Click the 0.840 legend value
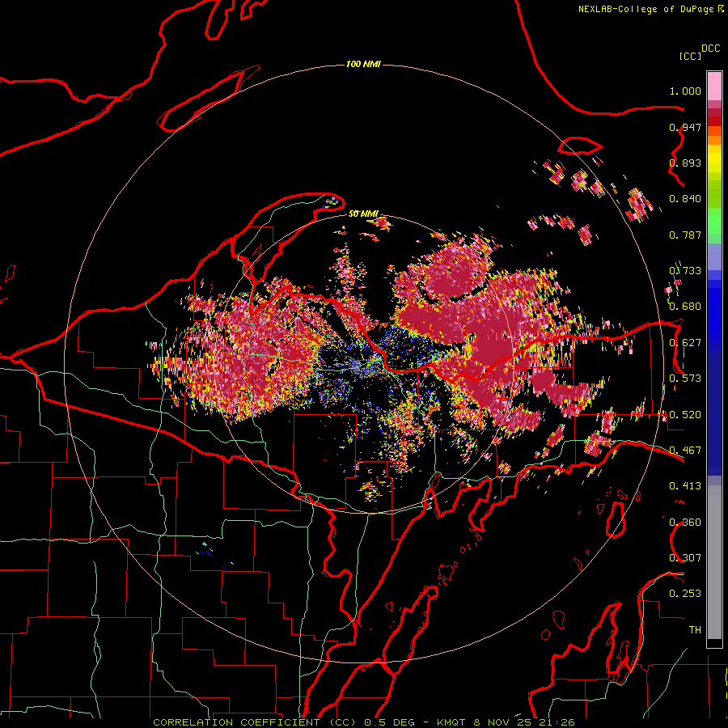Screen dimensions: 728x728 (x=685, y=199)
